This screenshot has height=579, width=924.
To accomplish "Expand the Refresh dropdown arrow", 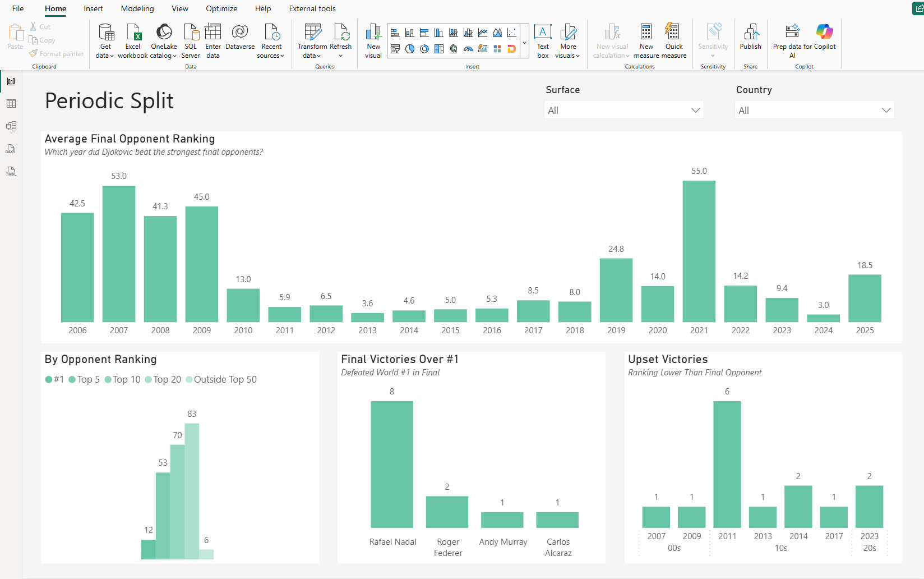I will pyautogui.click(x=340, y=56).
